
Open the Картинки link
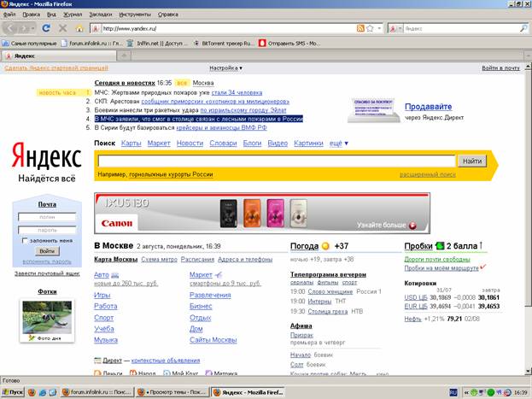(x=308, y=144)
